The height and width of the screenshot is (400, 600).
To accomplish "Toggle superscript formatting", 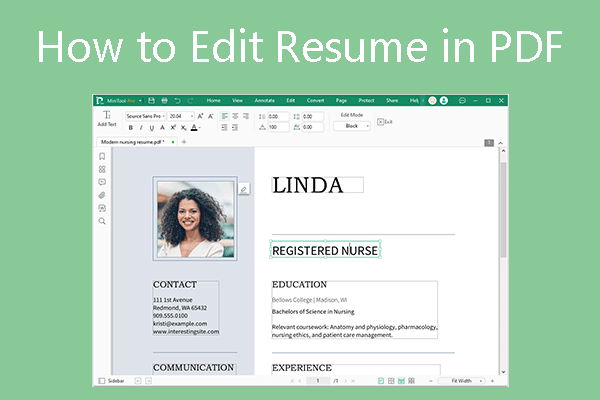I will 173,127.
